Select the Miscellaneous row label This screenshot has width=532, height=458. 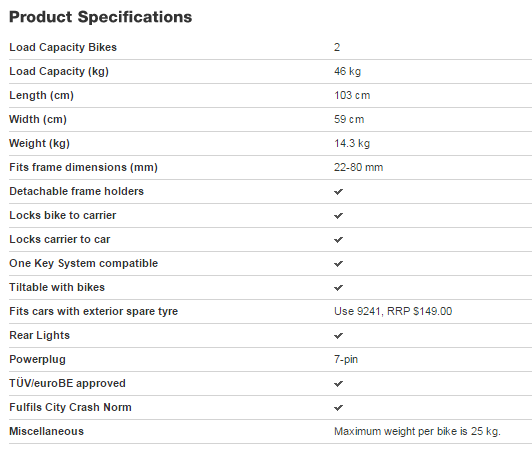[x=46, y=431]
